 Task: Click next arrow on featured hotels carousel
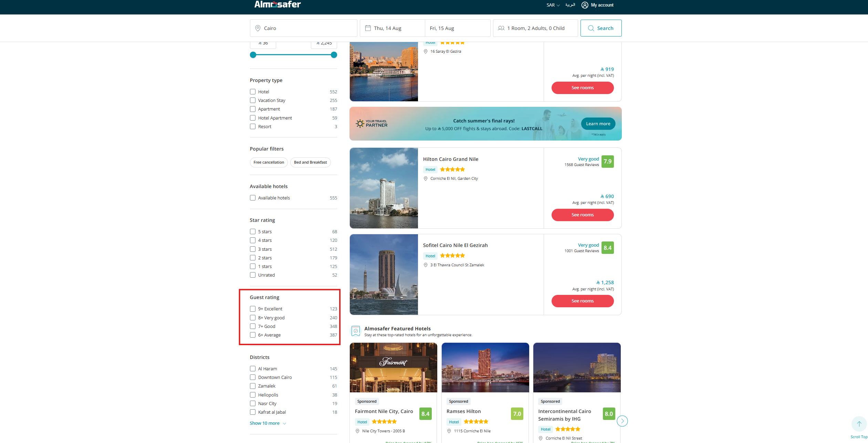pyautogui.click(x=622, y=421)
